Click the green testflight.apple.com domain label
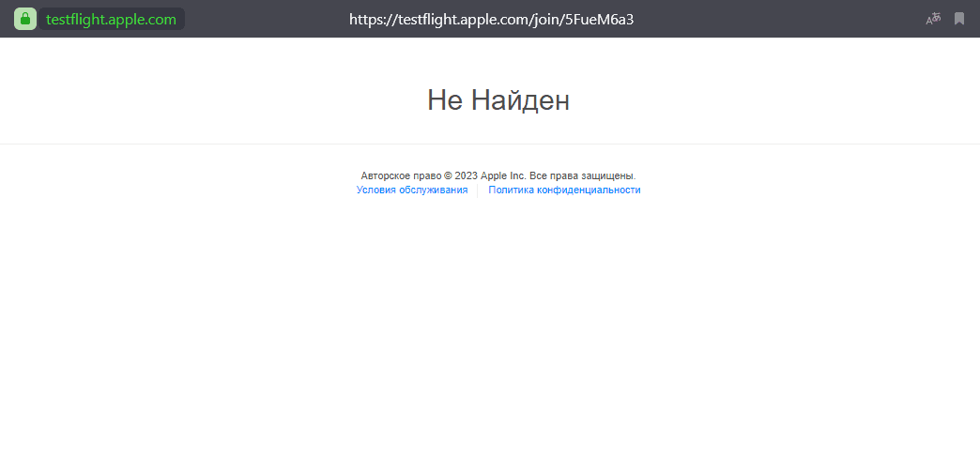The height and width of the screenshot is (472, 980). [111, 19]
